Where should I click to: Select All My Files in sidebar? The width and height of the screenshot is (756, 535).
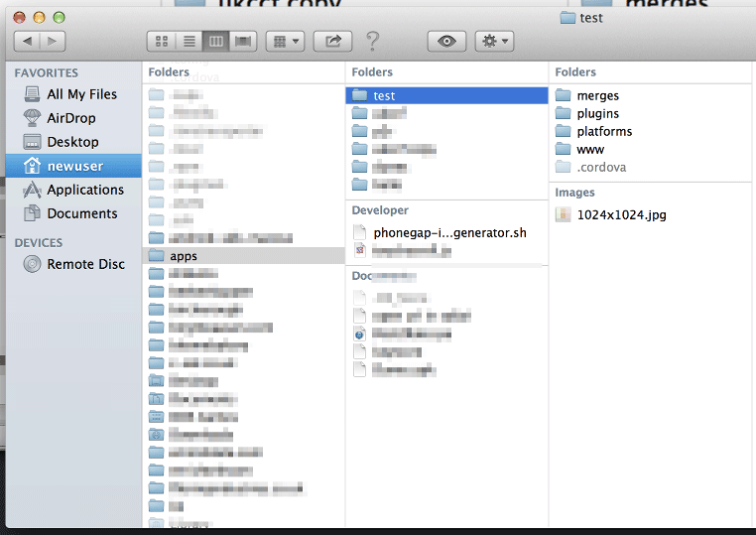pyautogui.click(x=73, y=94)
